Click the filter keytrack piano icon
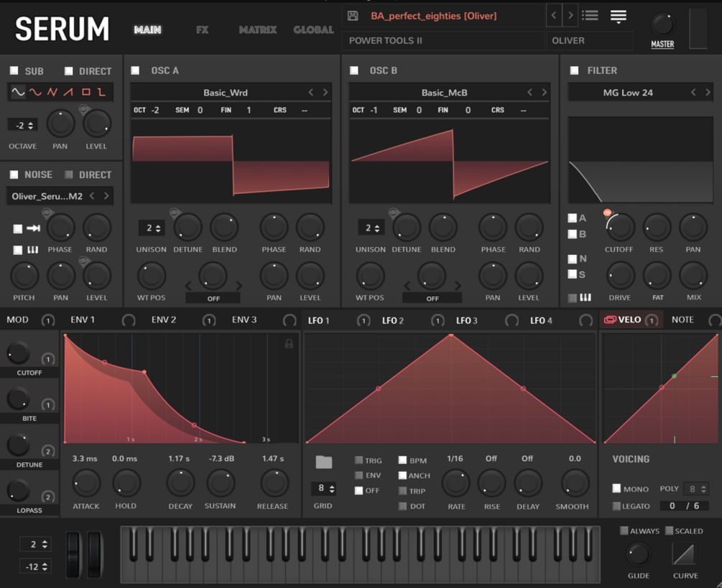The height and width of the screenshot is (588, 722). [586, 298]
